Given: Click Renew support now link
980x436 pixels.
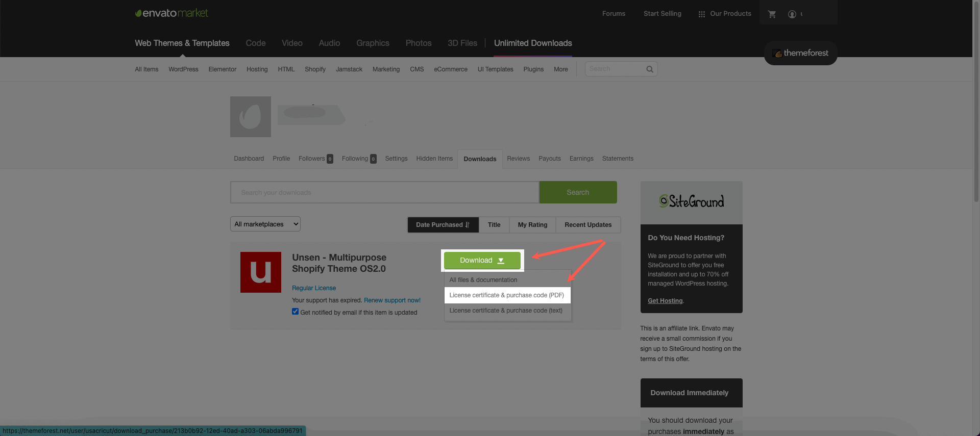Looking at the screenshot, I should [x=392, y=300].
